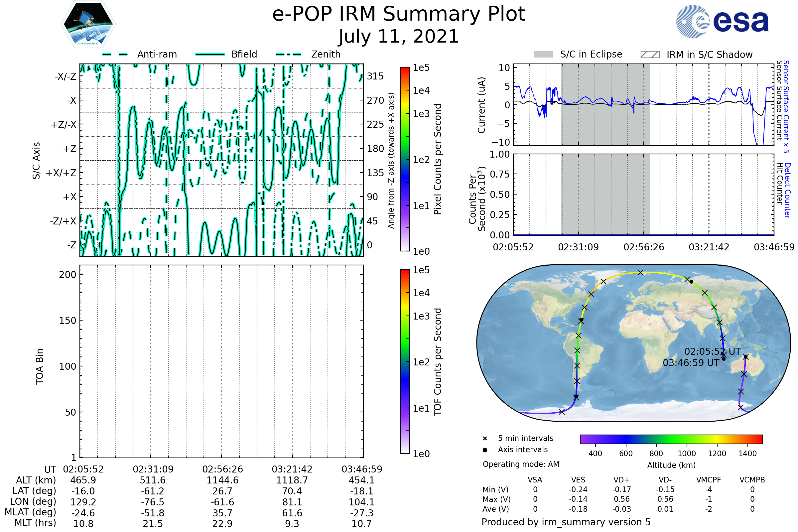Click the 03:46:59 UT map label
798x532 pixels.
pos(691,363)
